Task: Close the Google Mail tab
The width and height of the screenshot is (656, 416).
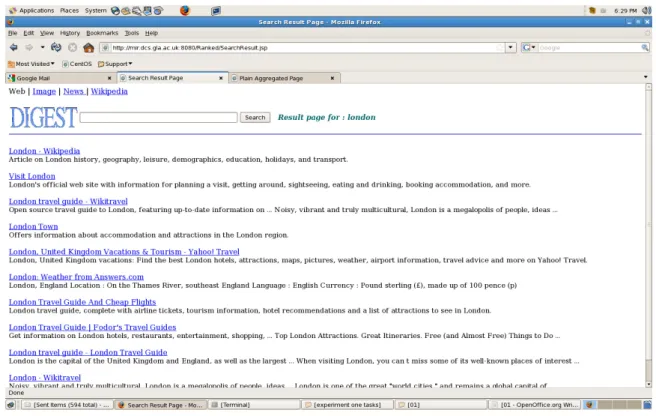Action: tap(109, 78)
